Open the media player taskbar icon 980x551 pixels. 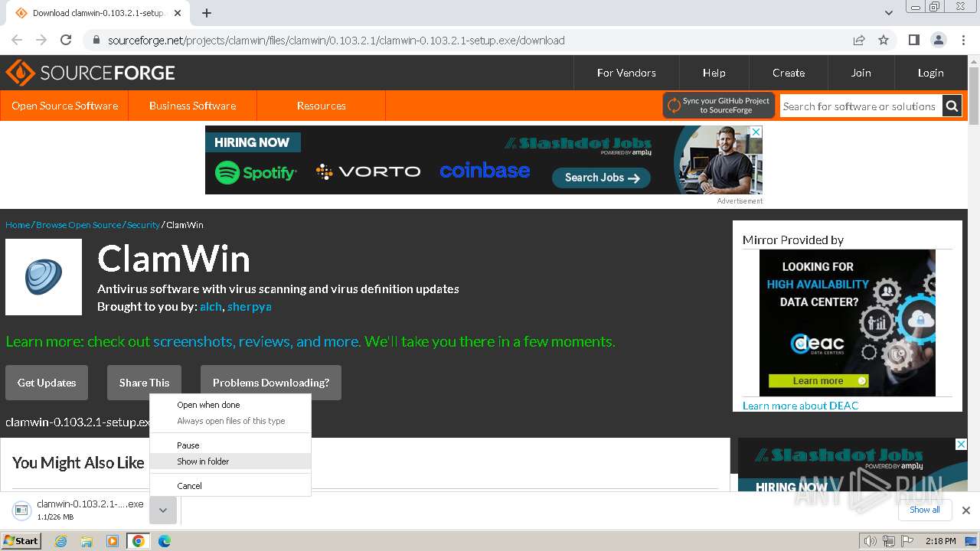(113, 541)
